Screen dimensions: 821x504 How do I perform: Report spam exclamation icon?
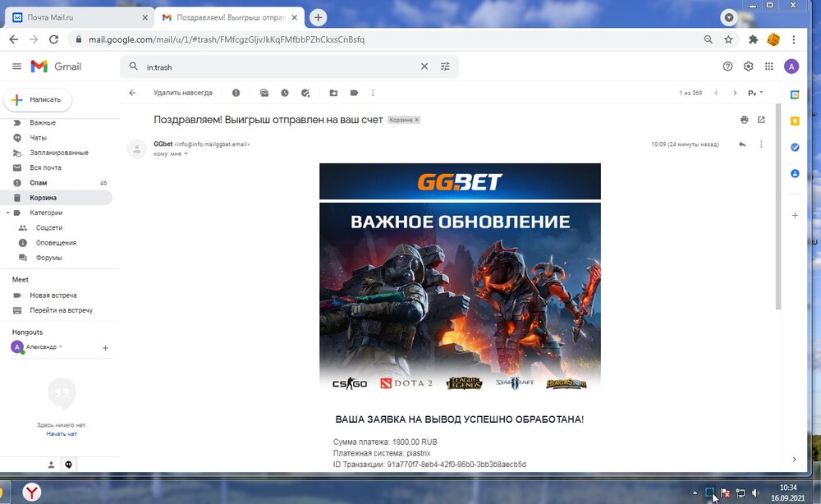(236, 93)
